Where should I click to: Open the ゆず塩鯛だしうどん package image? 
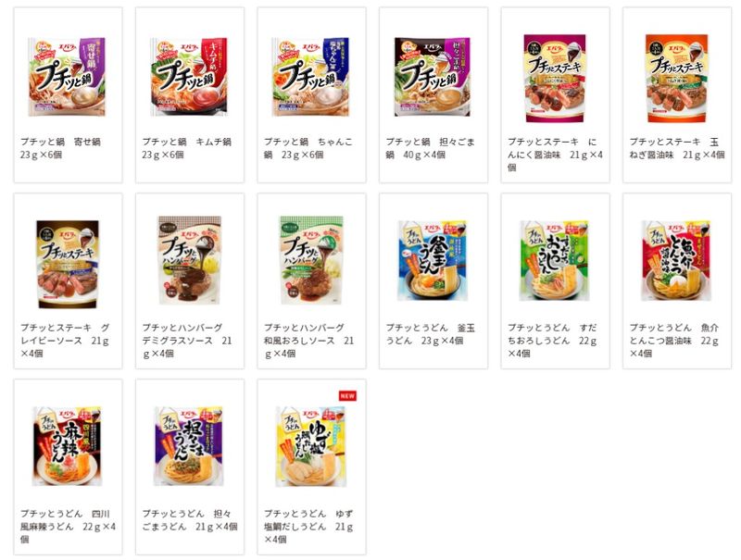[311, 447]
